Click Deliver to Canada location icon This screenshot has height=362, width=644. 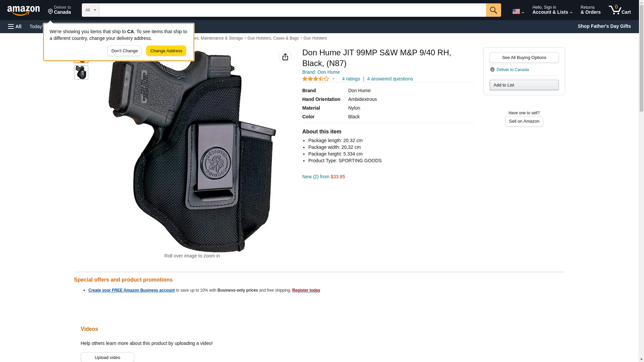pos(492,70)
